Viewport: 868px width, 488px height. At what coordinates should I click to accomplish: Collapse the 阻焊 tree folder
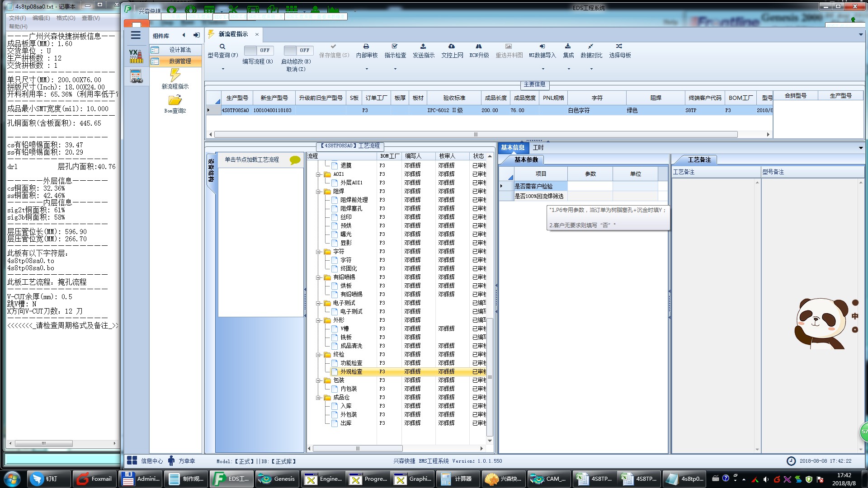click(x=318, y=192)
